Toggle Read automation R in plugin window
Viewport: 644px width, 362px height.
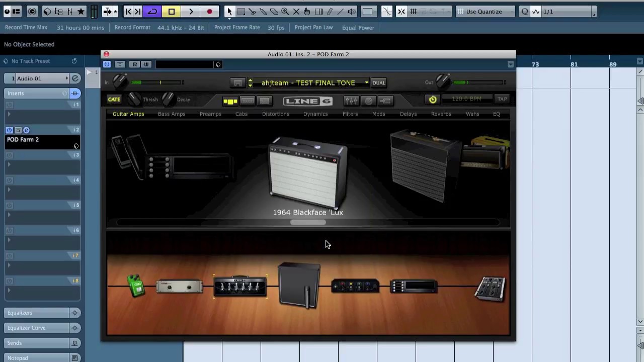(x=135, y=64)
